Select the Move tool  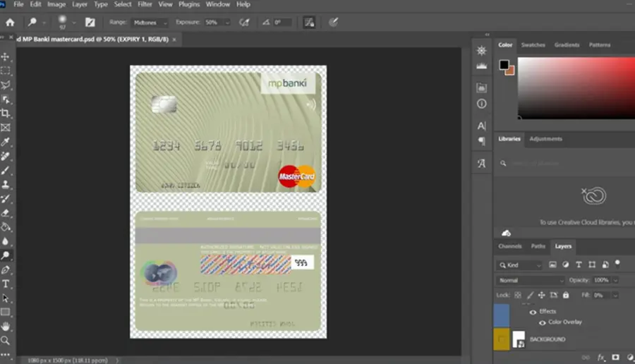point(5,56)
